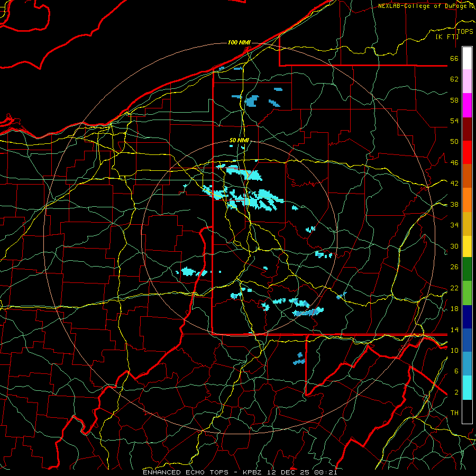
Task: Click the 00:21 timestamp in the caption
Action: click(326, 472)
